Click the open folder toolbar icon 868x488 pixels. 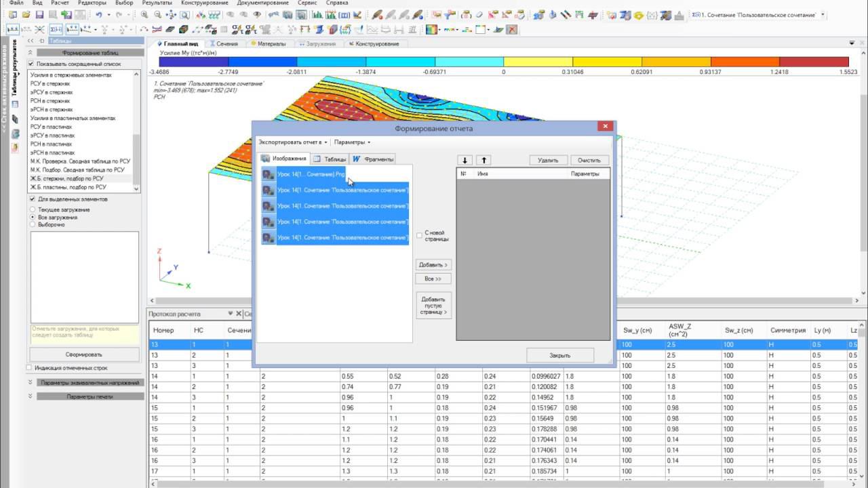tap(26, 15)
